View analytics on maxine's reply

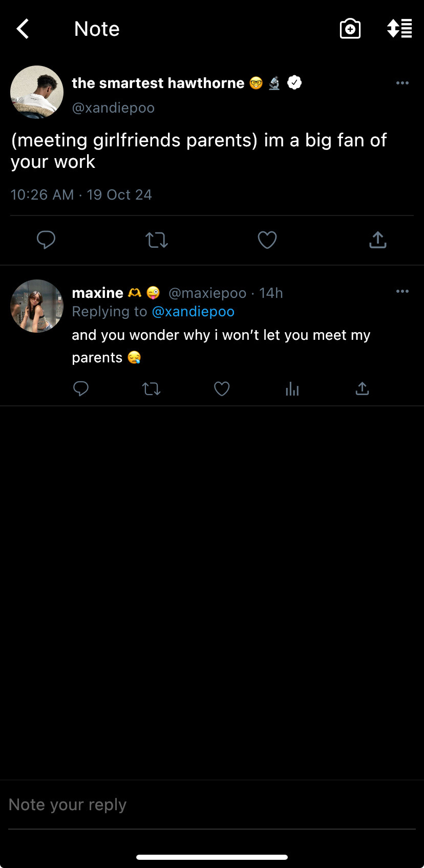pyautogui.click(x=292, y=389)
